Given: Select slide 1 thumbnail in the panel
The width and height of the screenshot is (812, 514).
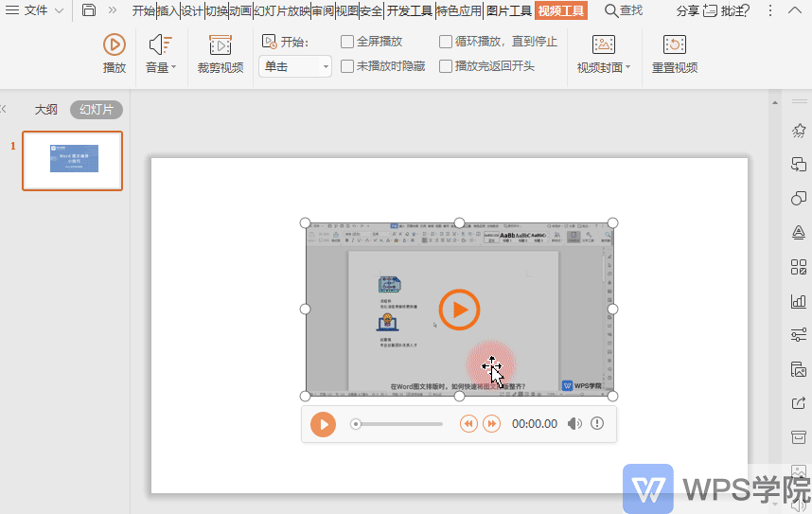Looking at the screenshot, I should pos(73,161).
